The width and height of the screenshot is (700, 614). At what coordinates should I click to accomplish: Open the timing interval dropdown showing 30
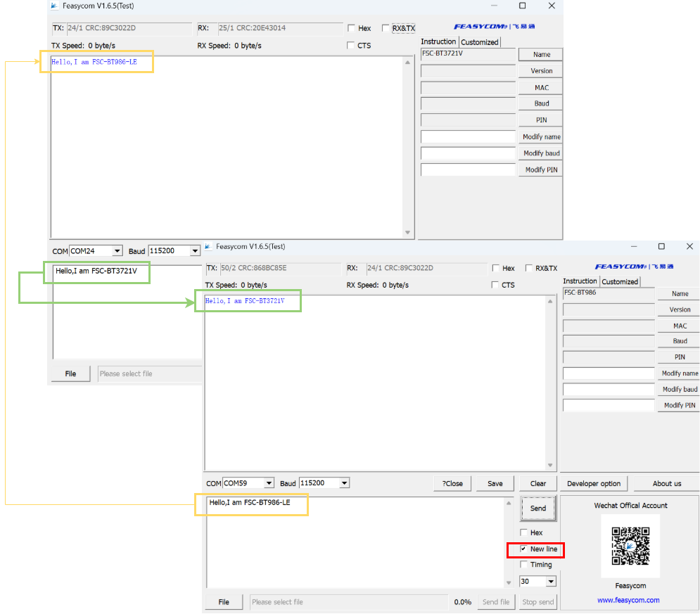tap(550, 582)
